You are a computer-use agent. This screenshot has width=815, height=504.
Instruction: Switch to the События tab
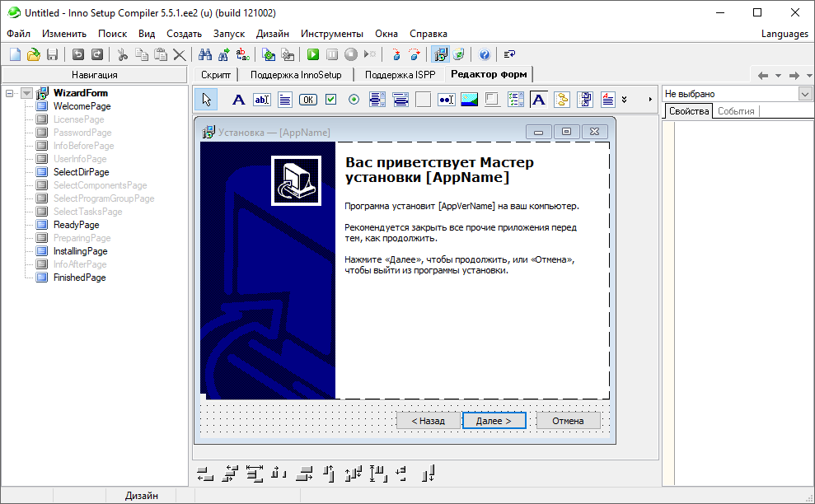[735, 111]
